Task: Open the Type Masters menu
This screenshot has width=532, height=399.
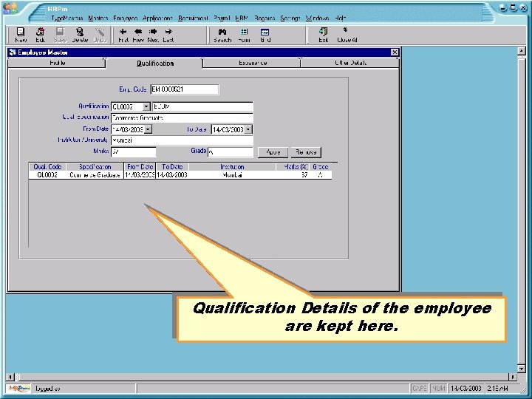Action: click(x=67, y=18)
